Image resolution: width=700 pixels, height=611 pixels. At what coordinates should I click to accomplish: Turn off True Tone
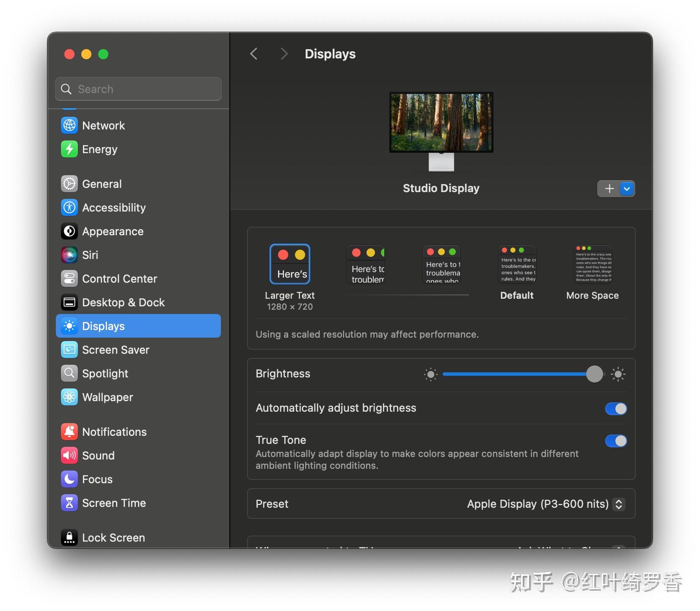(616, 441)
